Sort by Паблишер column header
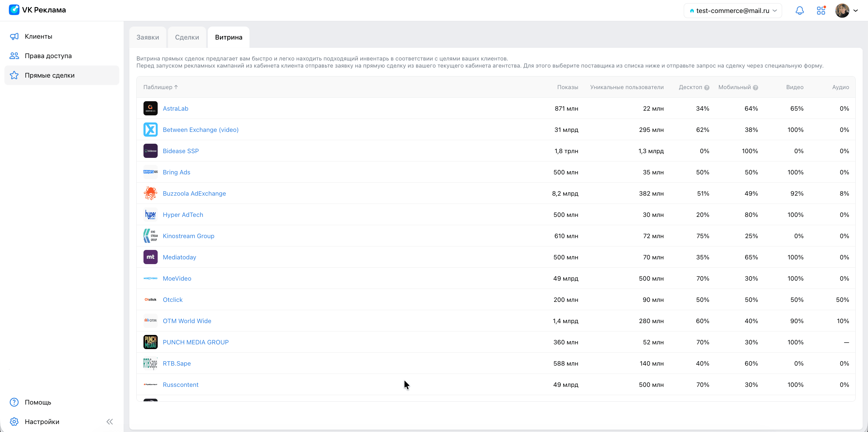 click(x=161, y=87)
